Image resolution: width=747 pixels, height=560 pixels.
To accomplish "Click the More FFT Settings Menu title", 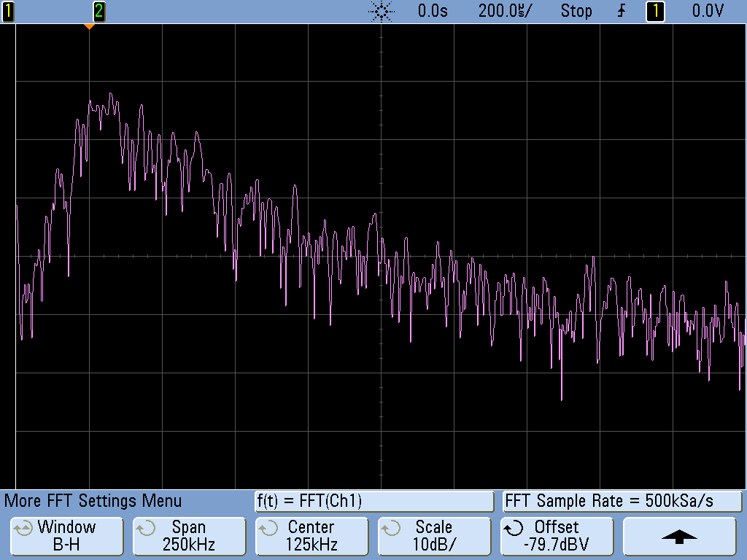I will pos(93,501).
